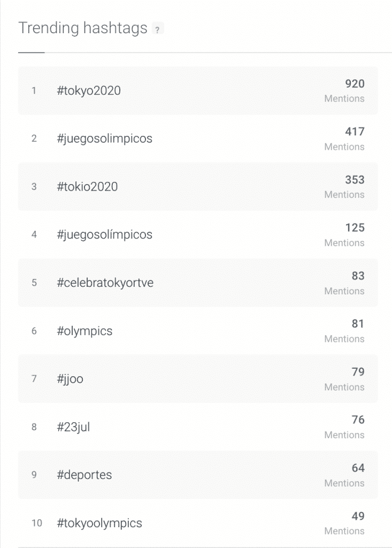
Task: Click the 81 mentions count
Action: [358, 324]
